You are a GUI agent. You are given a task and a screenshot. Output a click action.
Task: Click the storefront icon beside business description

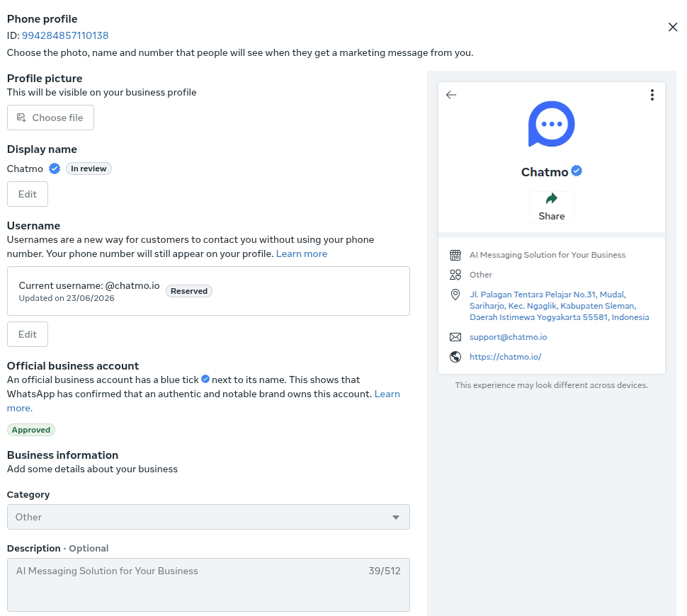point(455,255)
